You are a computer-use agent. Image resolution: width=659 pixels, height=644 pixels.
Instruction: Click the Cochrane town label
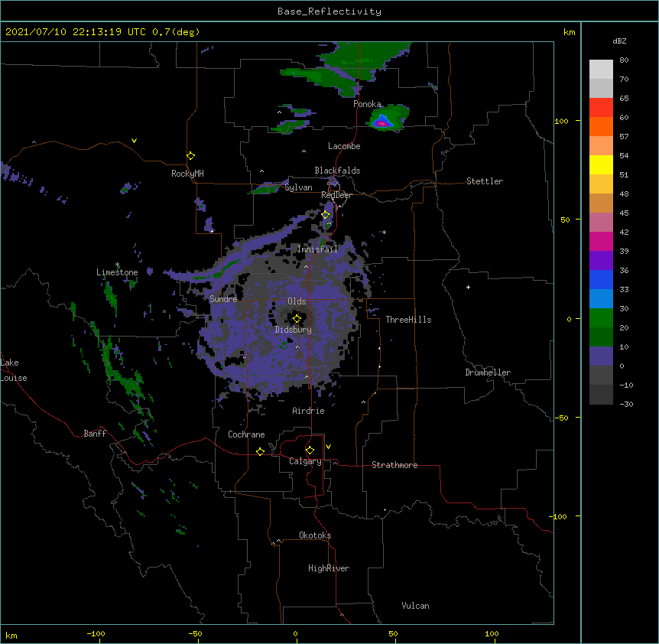pyautogui.click(x=246, y=434)
